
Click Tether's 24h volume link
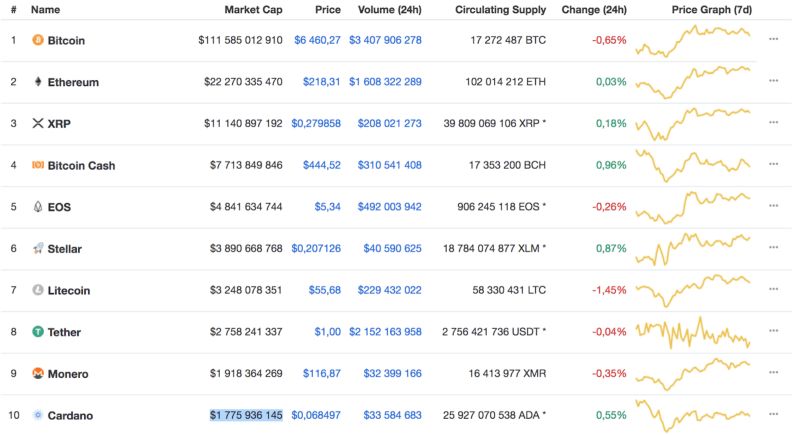click(x=385, y=332)
